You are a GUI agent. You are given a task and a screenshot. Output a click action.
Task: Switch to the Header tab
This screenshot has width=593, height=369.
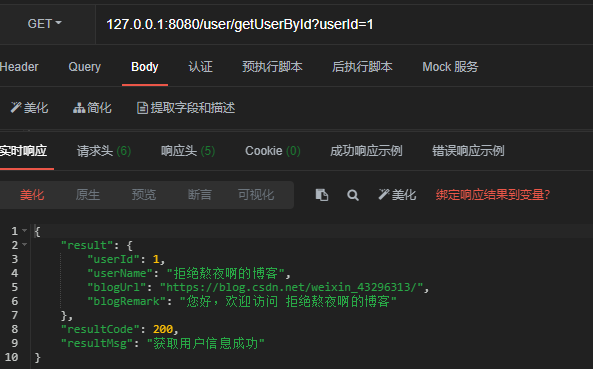pyautogui.click(x=19, y=67)
